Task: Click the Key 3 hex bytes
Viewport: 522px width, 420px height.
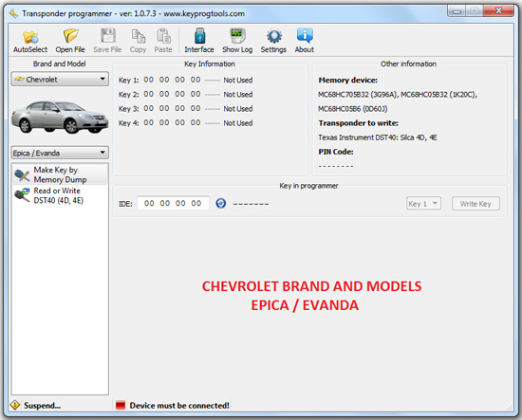Action: tap(172, 108)
